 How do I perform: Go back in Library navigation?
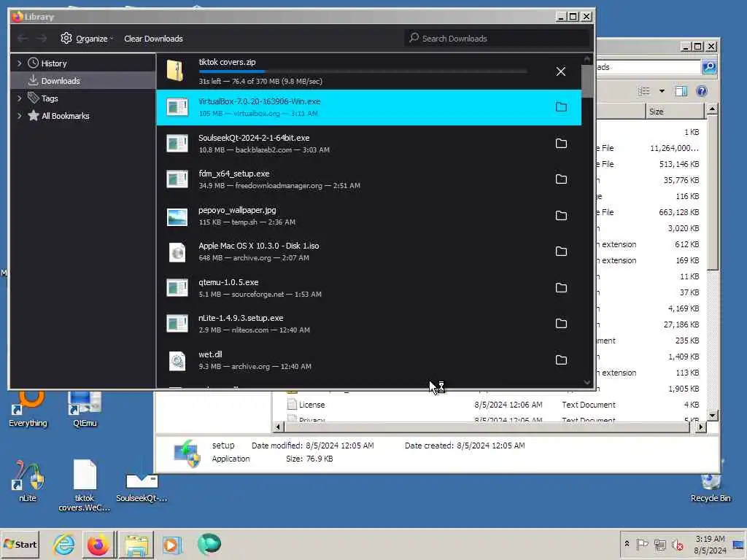[x=23, y=39]
